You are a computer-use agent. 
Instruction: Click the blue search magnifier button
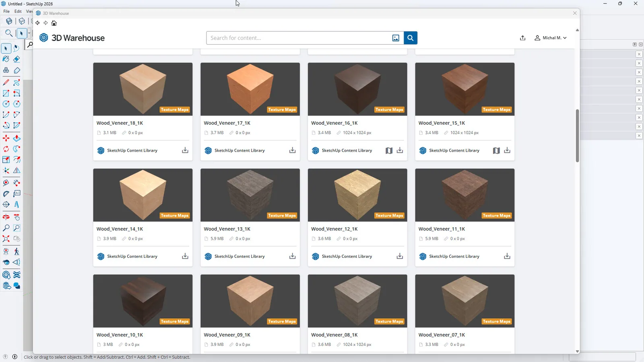411,38
